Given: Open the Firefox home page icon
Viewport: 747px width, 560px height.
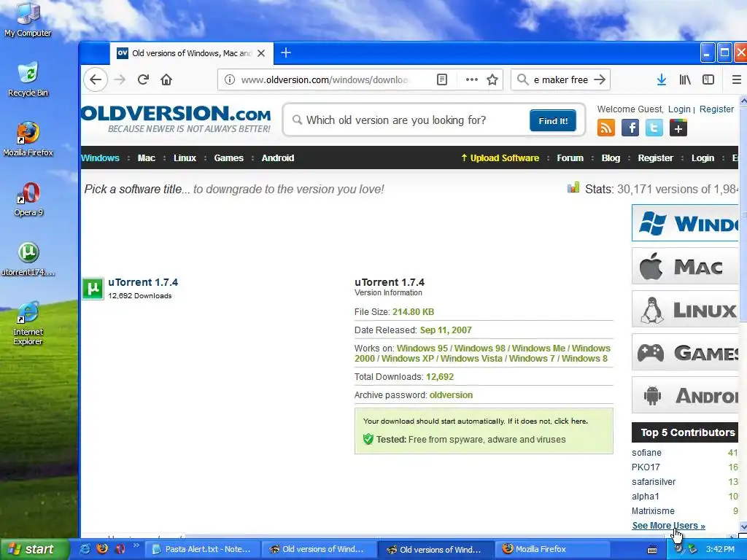Looking at the screenshot, I should click(166, 79).
